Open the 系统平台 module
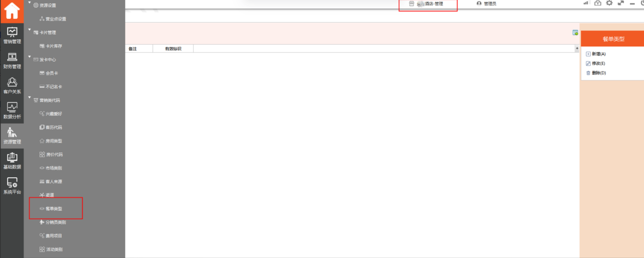 12,186
